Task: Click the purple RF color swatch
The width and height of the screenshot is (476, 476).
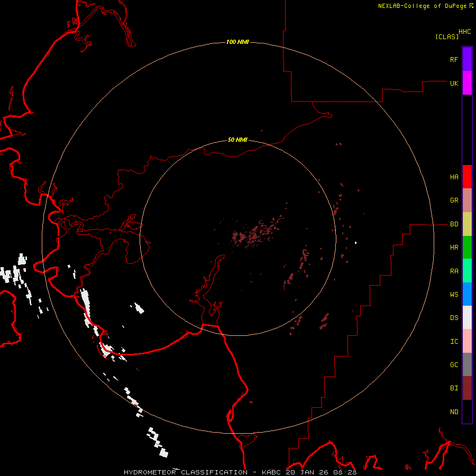Action: (x=467, y=59)
